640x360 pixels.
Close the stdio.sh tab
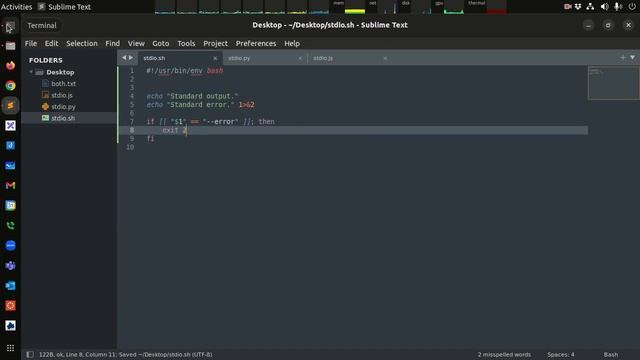pyautogui.click(x=215, y=58)
